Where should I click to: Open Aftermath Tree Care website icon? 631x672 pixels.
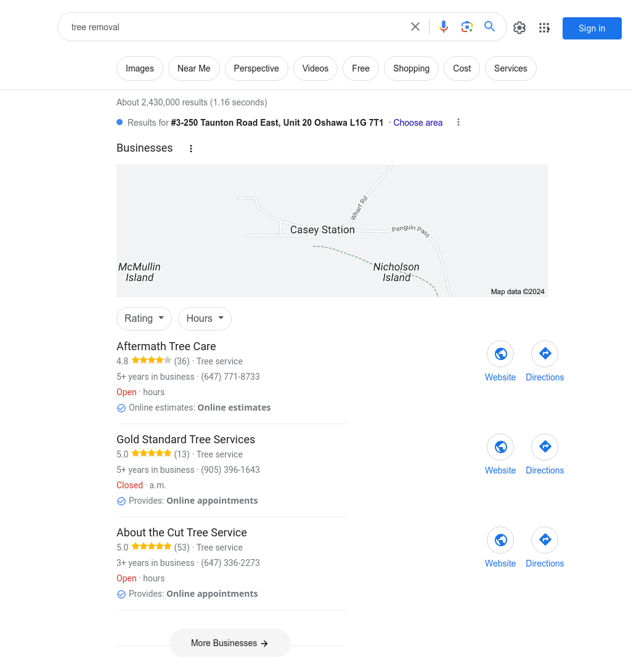click(500, 354)
